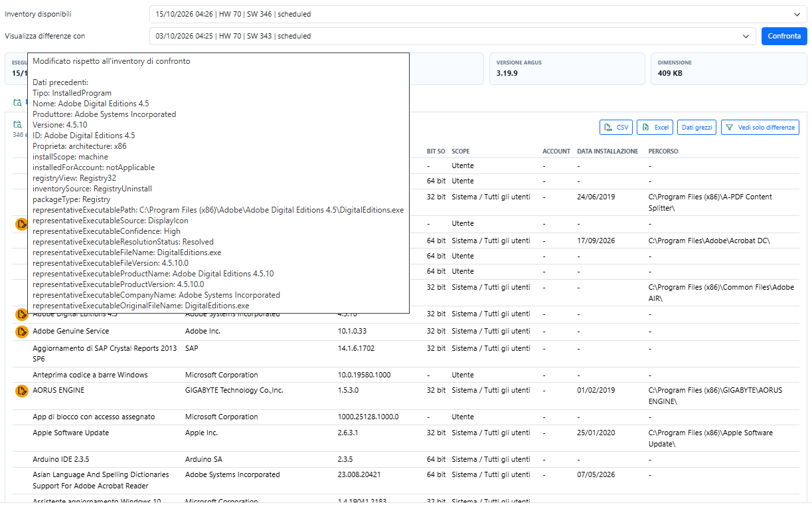
Task: Select install date 24/06/2019
Action: [596, 197]
